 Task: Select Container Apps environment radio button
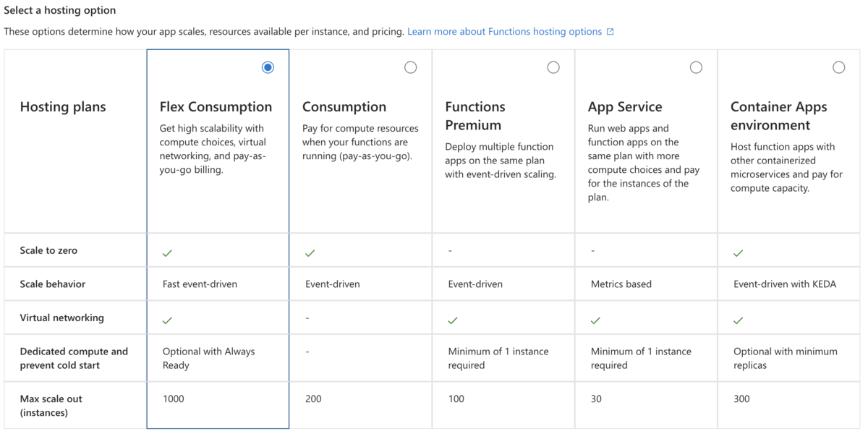click(839, 67)
